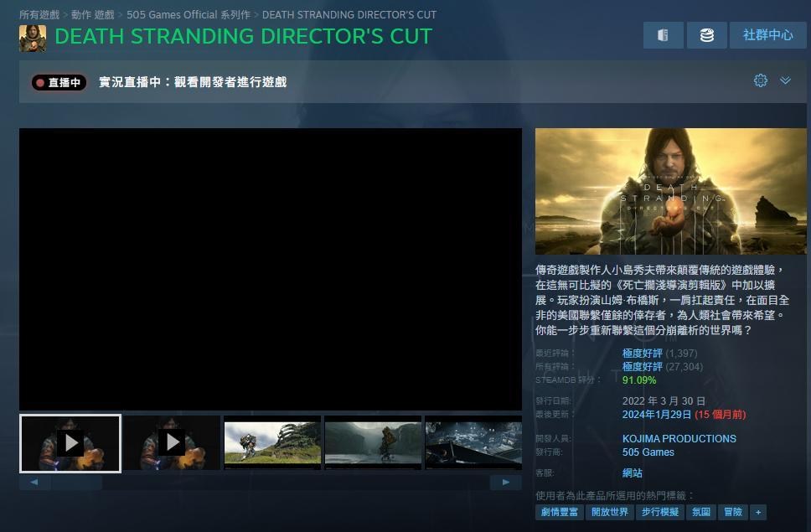Collapse the live broadcast bar chevron
The width and height of the screenshot is (811, 532).
pos(785,80)
